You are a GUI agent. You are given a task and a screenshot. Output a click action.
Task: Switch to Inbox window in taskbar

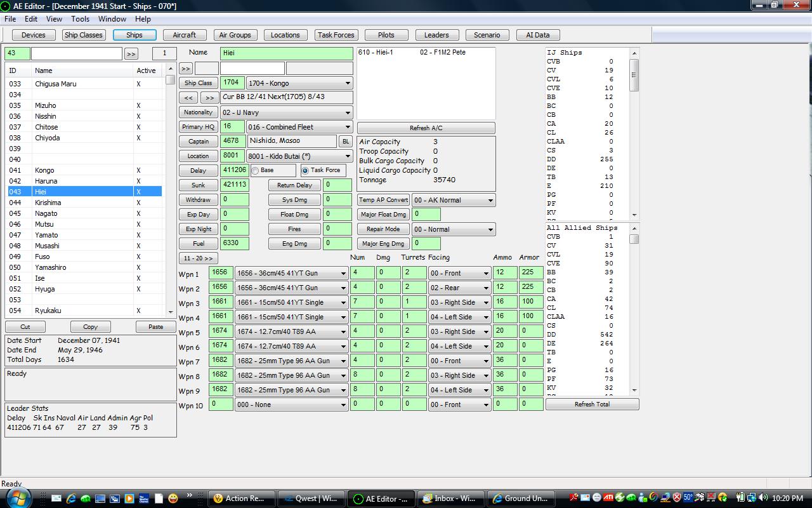451,498
